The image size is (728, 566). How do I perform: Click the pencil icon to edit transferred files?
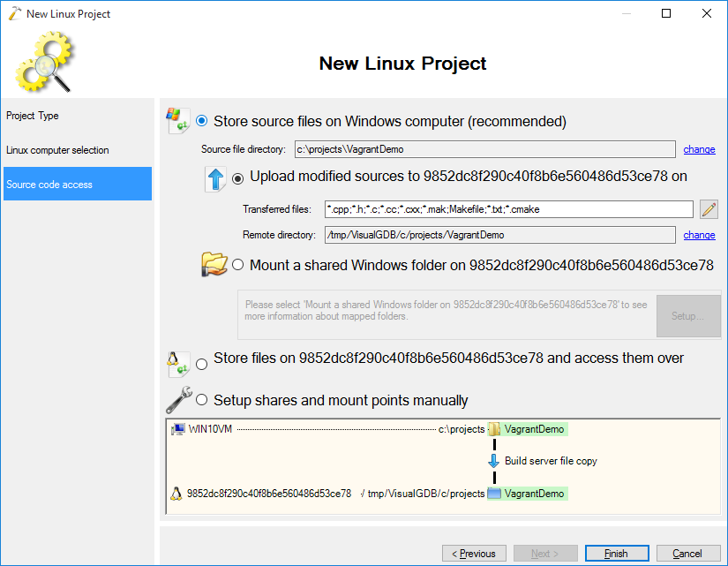[x=709, y=209]
